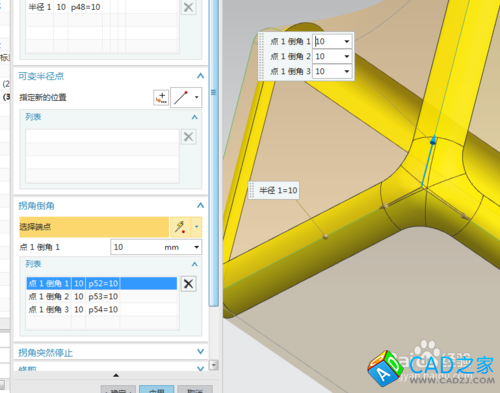The height and width of the screenshot is (393, 500).
Task: Click the dialog vertical scrollbar down arrow
Action: [214, 365]
